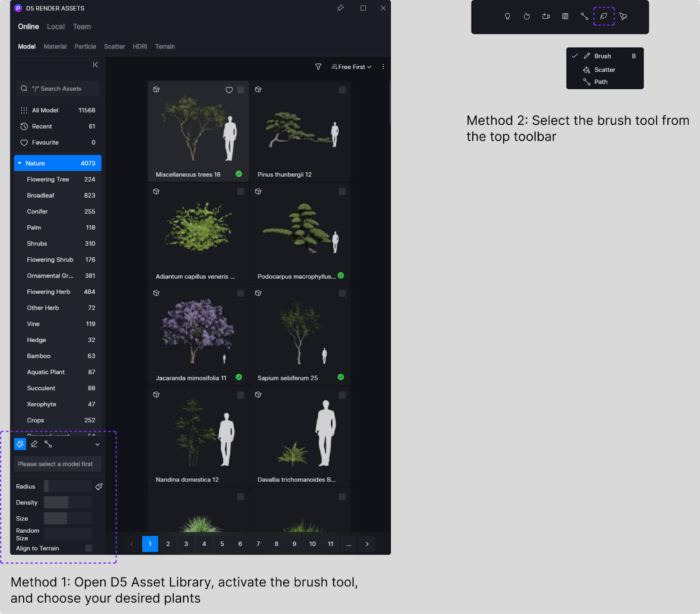
Task: Adjust the Density slider
Action: tap(68, 502)
